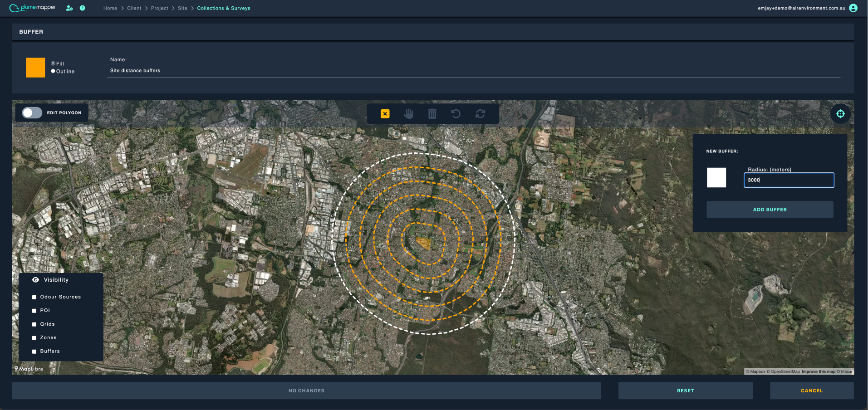Viewport: 868px width, 410px height.
Task: Open Collections & Surveys breadcrumb
Action: coord(224,8)
